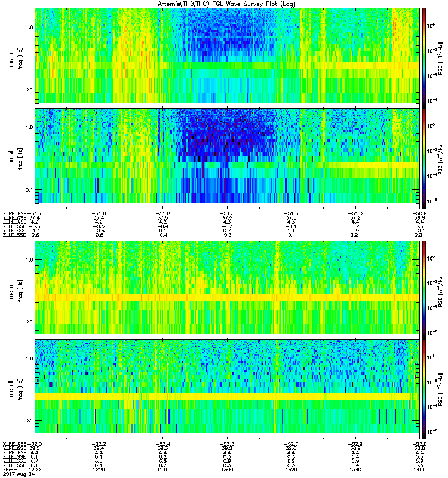Click the '0.1' frequency tick of THC B⊥ panel
Screen dimensions: 448x478
[x=29, y=321]
